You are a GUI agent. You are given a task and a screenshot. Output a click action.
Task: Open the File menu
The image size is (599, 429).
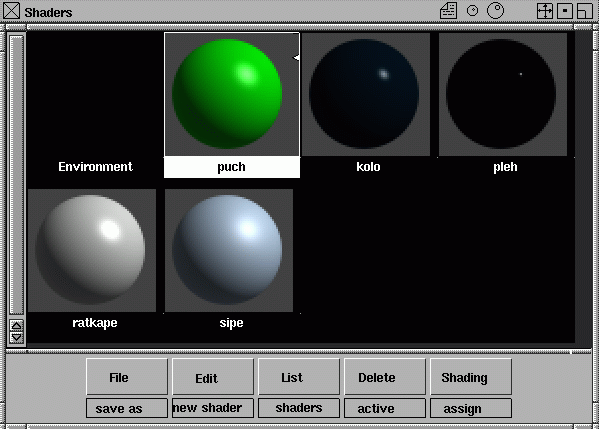[x=127, y=377]
